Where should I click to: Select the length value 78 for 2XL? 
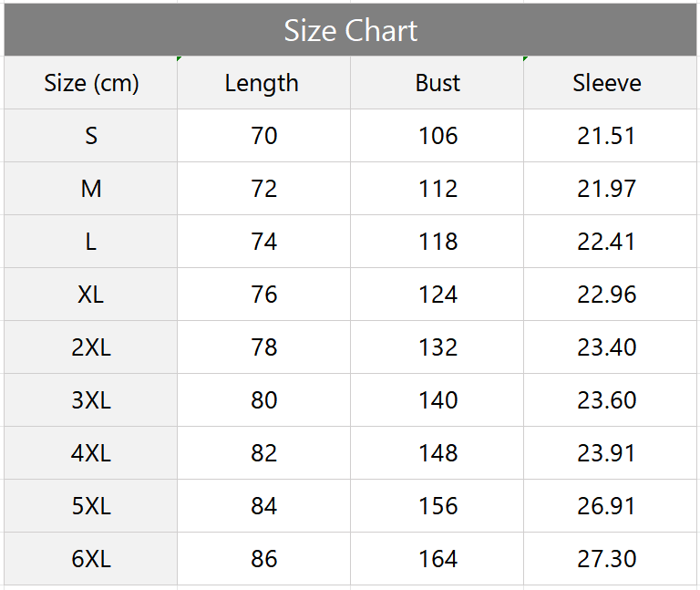point(263,347)
